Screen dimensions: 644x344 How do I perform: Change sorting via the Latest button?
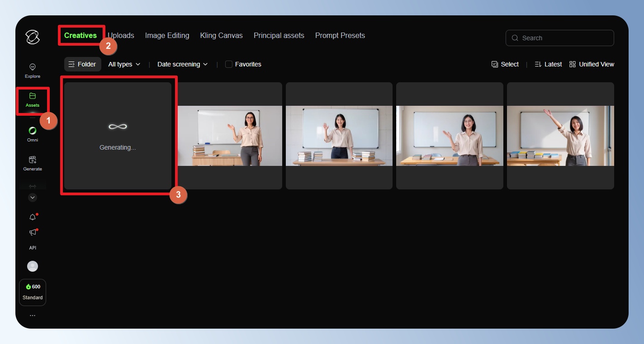pos(548,64)
